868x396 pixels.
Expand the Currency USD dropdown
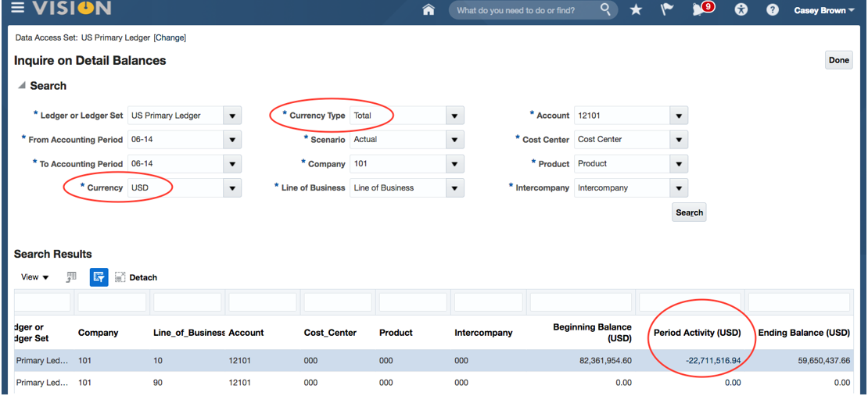pos(231,188)
